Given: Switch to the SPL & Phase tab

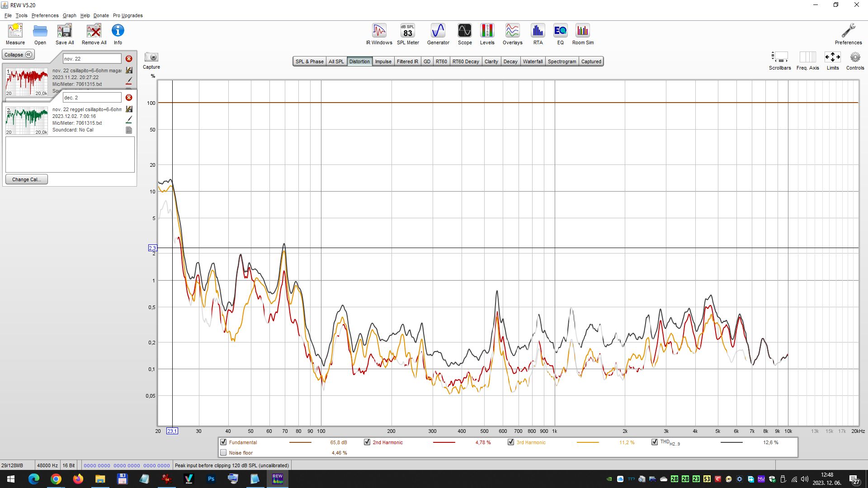Looking at the screenshot, I should coord(309,61).
